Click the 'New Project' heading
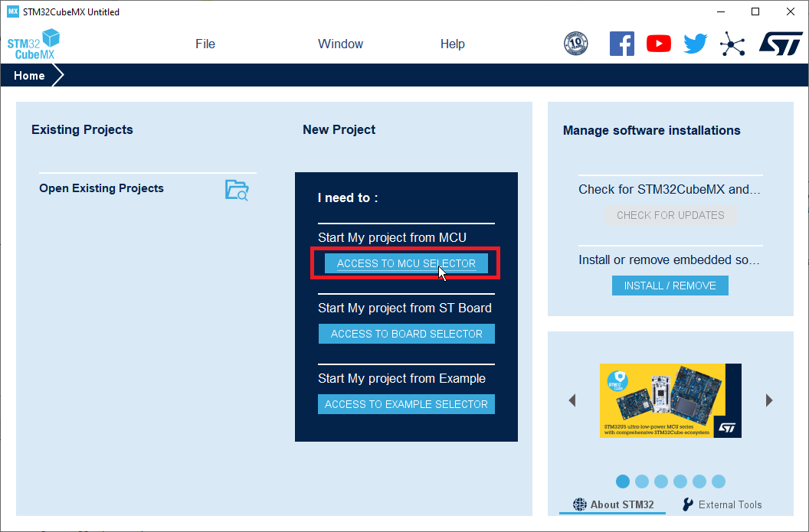The width and height of the screenshot is (809, 532). point(339,129)
